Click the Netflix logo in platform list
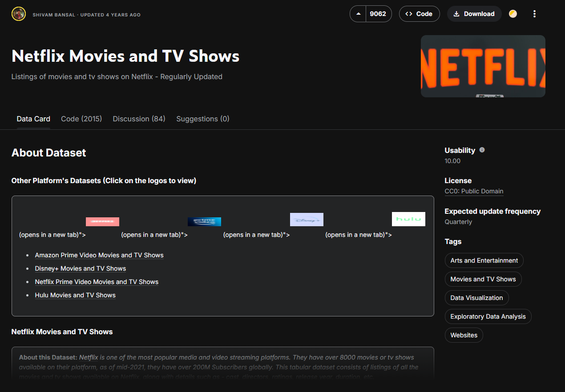This screenshot has height=392, width=565. (x=102, y=221)
